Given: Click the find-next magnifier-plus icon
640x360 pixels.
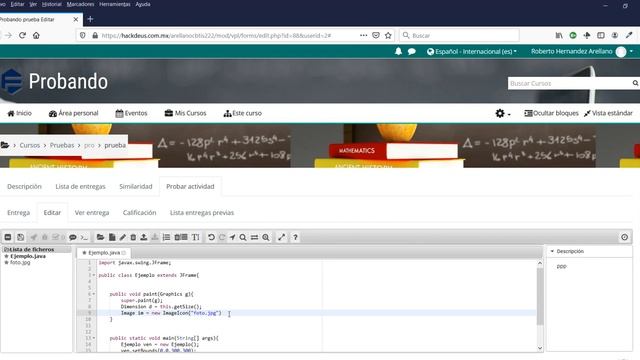Looking at the screenshot, I should coord(266,237).
